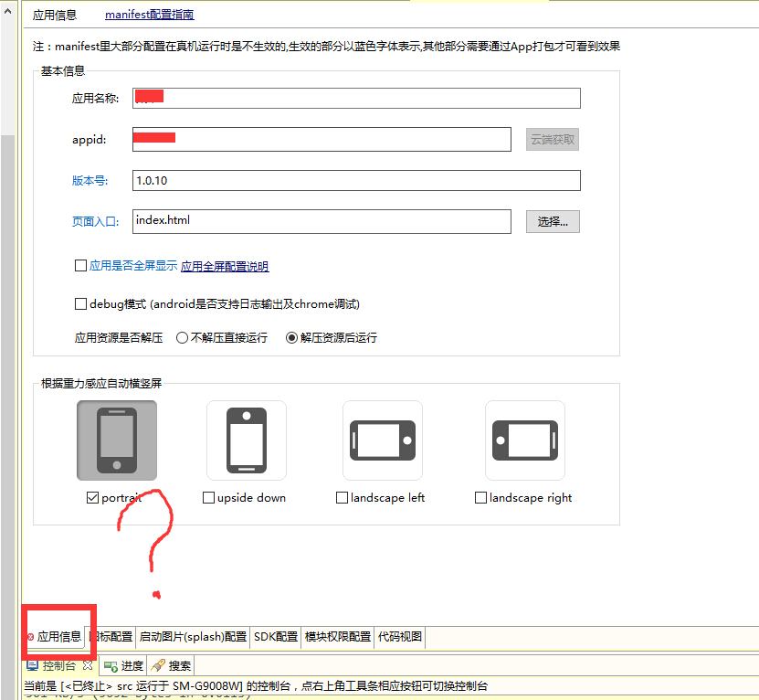
Task: Click the 页面入口 label
Action: coord(95,221)
